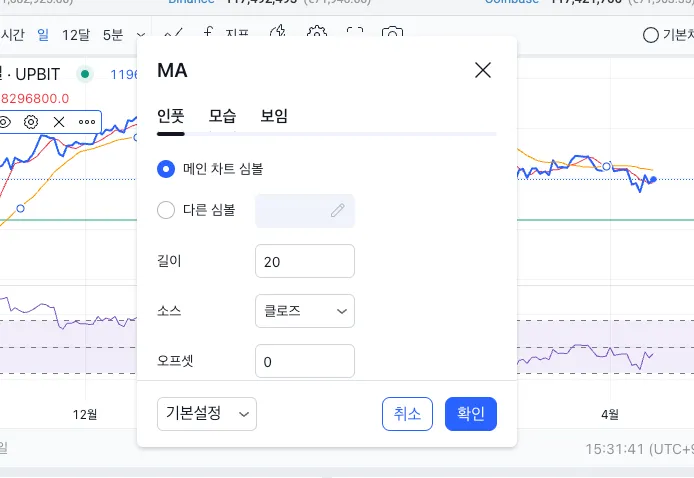Open the indicator's more options (three dots)
This screenshot has height=478, width=694.
87,122
